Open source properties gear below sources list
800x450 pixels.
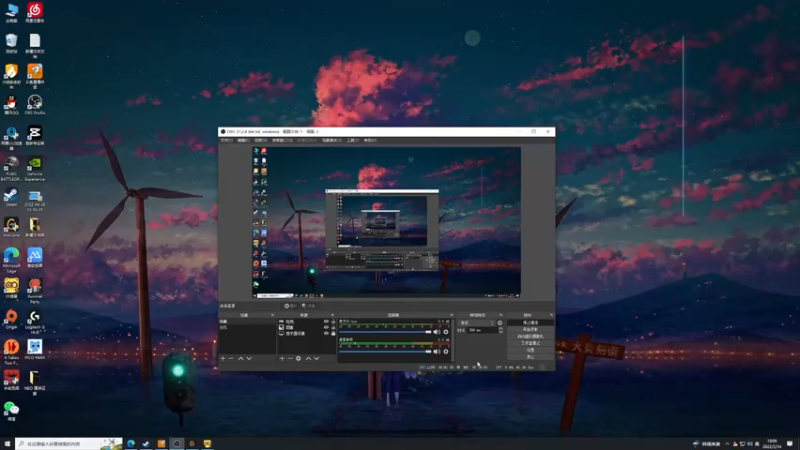tap(298, 359)
